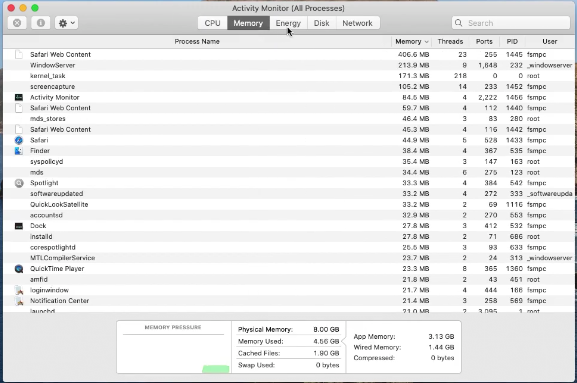The height and width of the screenshot is (383, 577).
Task: Click document icon of Safari Web Content PID 1440
Action: 19,108
